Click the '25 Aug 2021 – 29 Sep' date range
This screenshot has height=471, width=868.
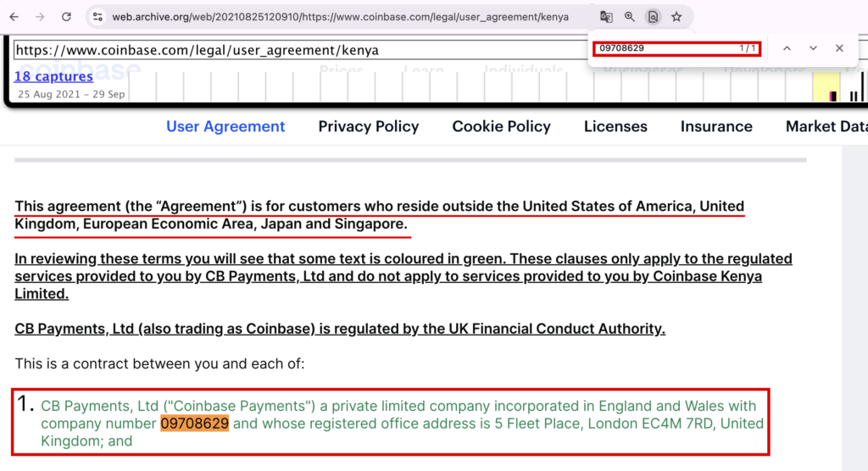(71, 94)
